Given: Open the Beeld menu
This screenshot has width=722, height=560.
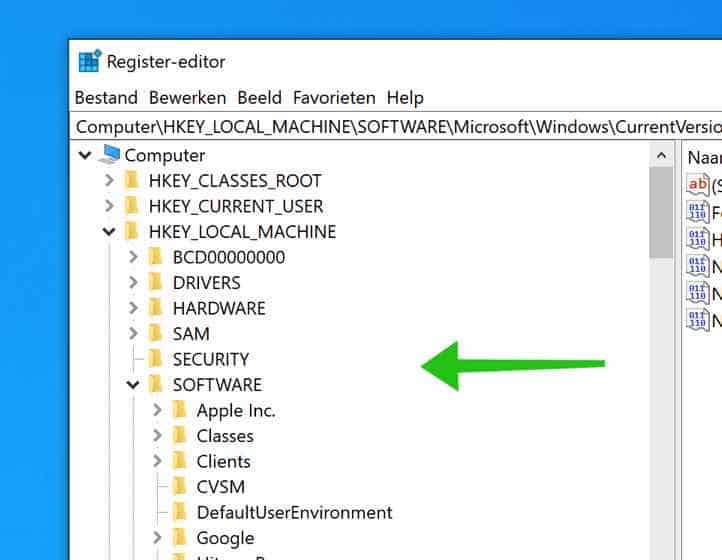Looking at the screenshot, I should coord(259,98).
